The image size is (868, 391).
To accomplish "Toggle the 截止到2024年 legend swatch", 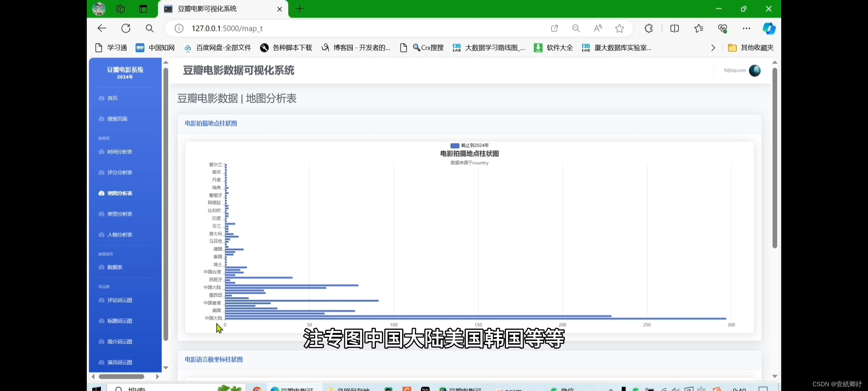I will click(455, 146).
